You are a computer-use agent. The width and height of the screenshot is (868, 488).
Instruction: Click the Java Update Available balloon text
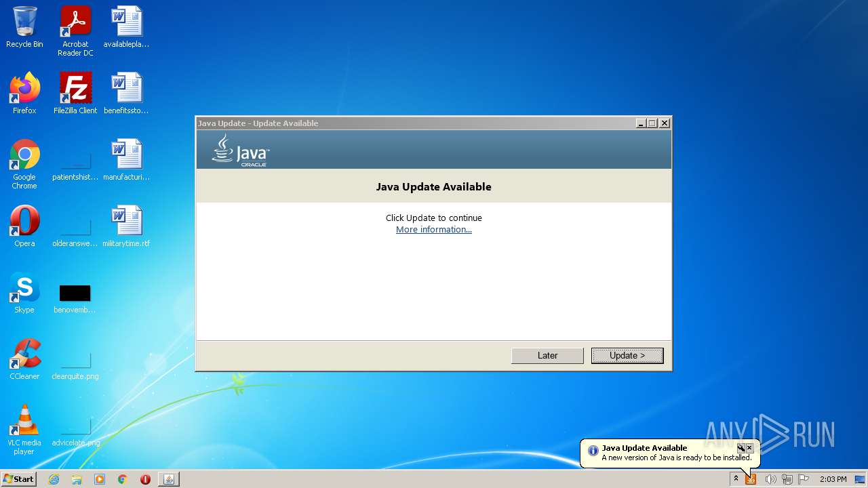point(644,448)
